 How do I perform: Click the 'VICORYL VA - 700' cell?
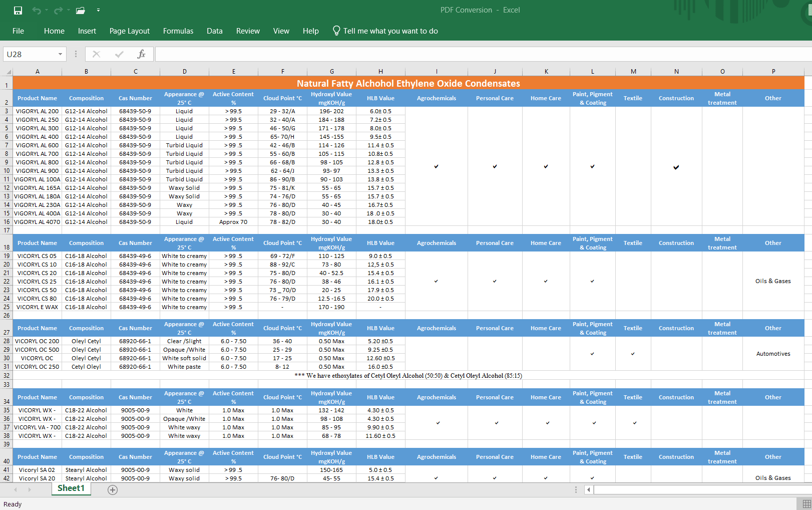point(37,427)
